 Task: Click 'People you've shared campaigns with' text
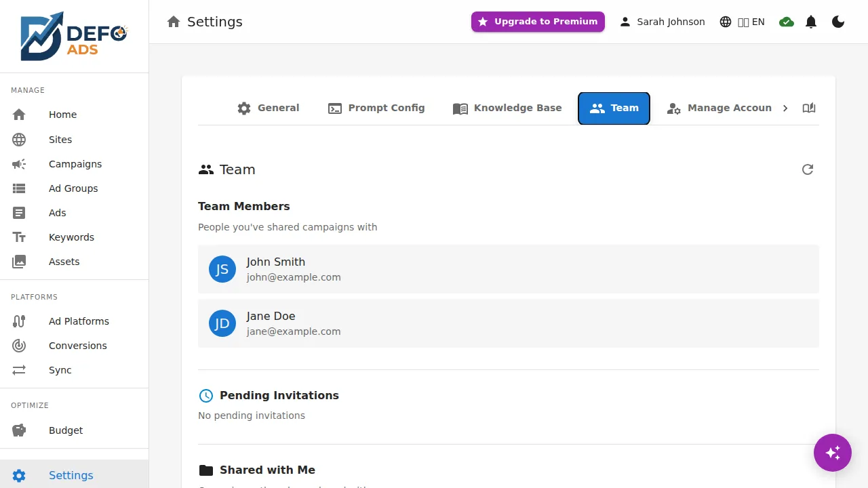click(x=288, y=227)
